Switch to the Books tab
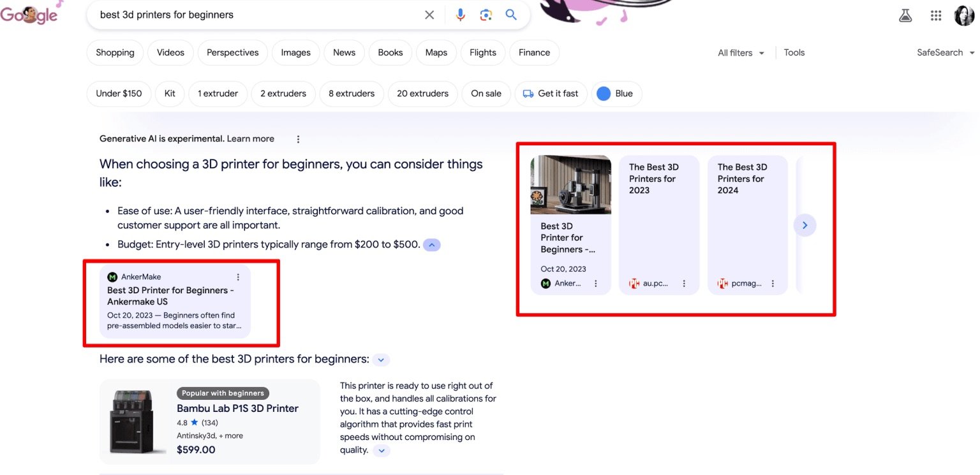 coord(390,53)
